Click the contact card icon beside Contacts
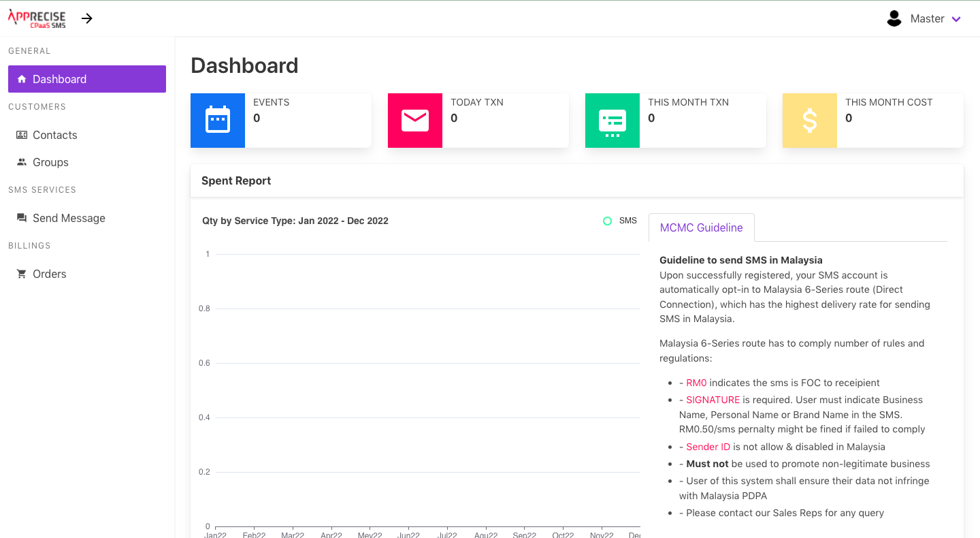Image resolution: width=980 pixels, height=538 pixels. click(x=22, y=135)
